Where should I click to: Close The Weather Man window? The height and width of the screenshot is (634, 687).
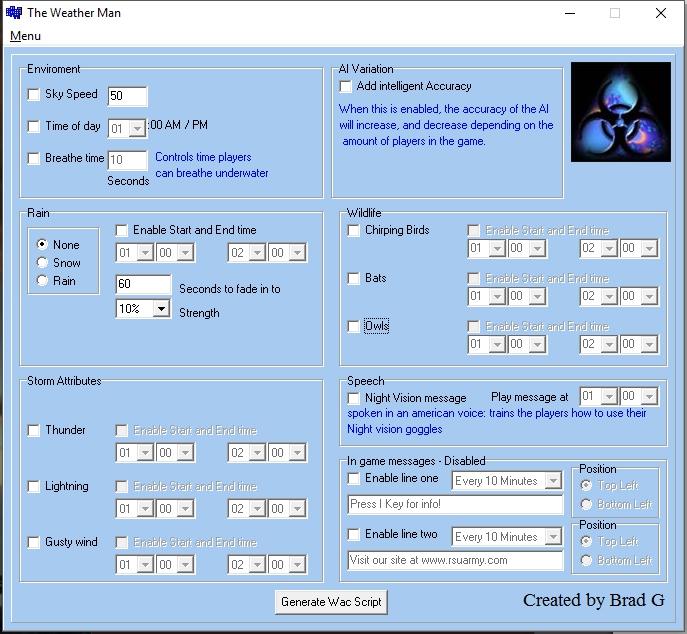[x=661, y=13]
